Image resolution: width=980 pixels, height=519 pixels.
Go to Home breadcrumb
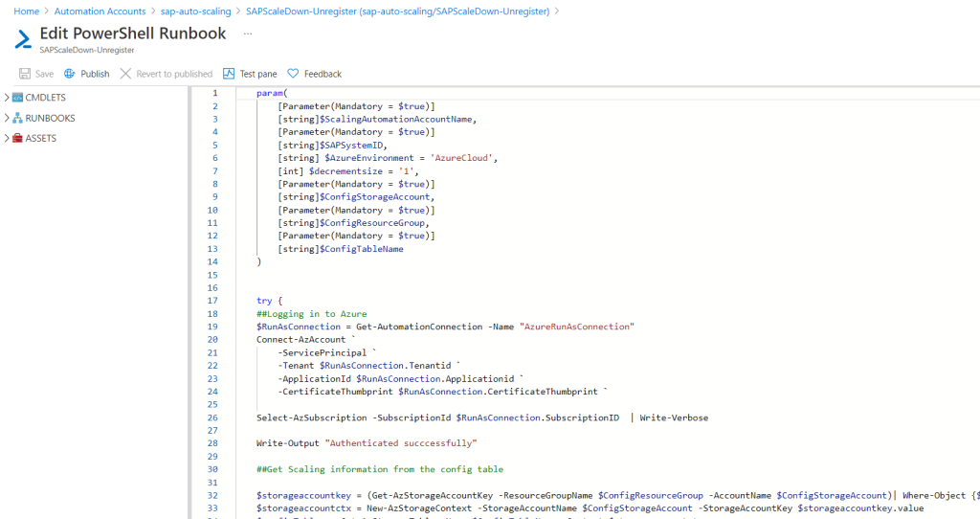click(x=26, y=11)
